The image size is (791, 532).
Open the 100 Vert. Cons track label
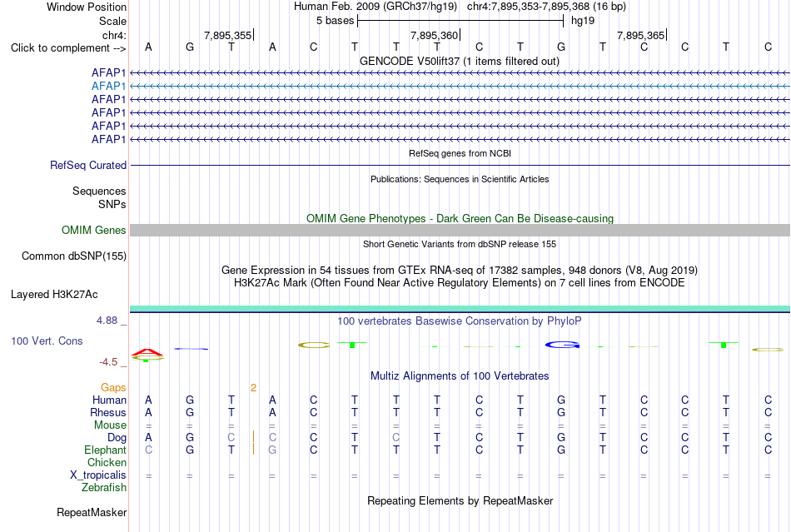coord(47,341)
